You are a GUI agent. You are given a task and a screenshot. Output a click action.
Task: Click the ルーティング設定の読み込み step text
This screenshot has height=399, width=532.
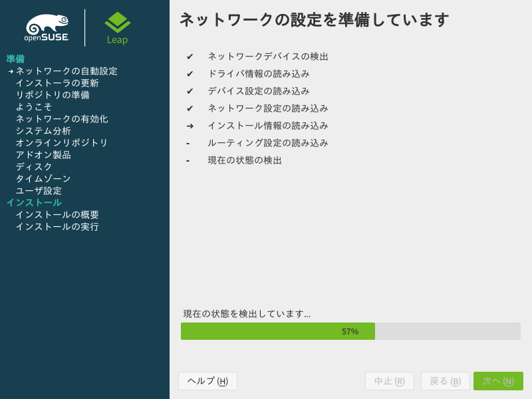pos(268,143)
